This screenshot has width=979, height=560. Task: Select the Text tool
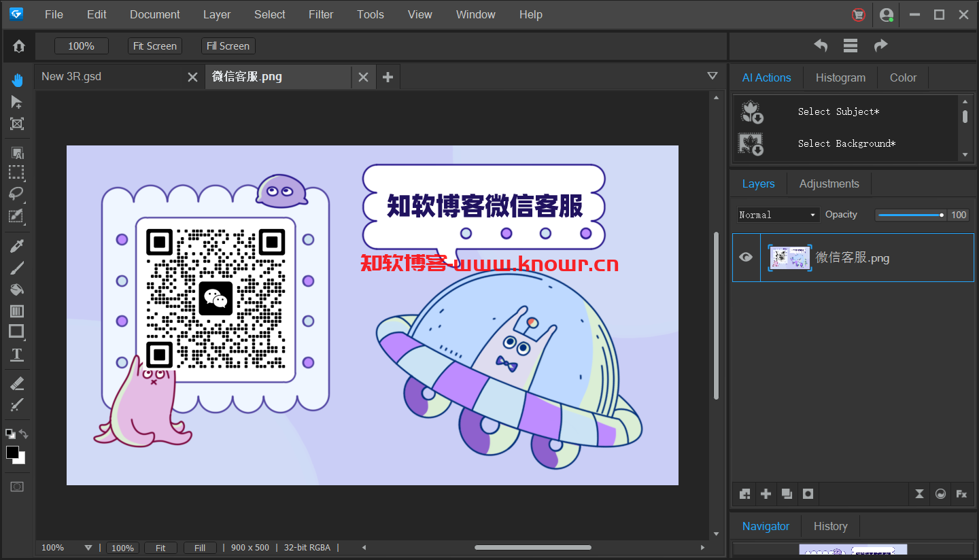(x=17, y=354)
